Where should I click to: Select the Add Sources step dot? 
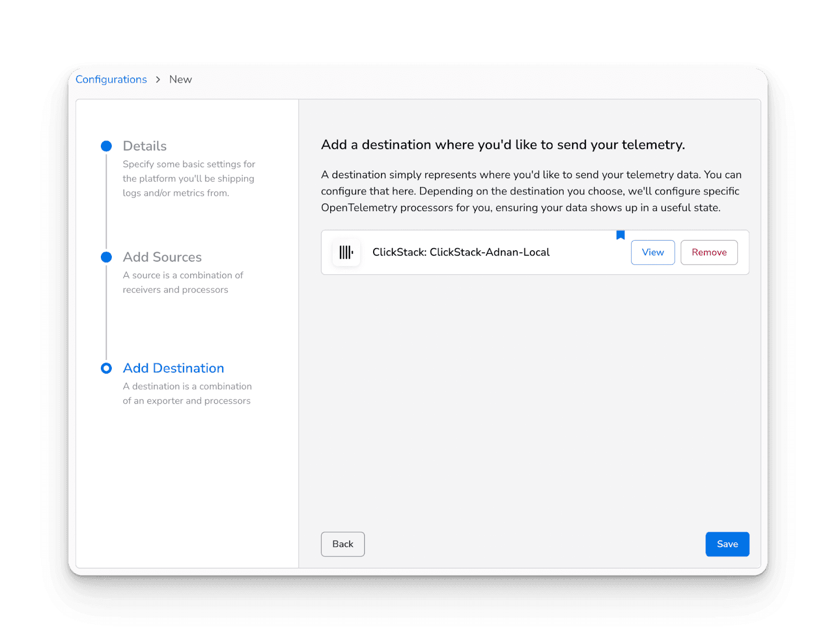click(106, 257)
